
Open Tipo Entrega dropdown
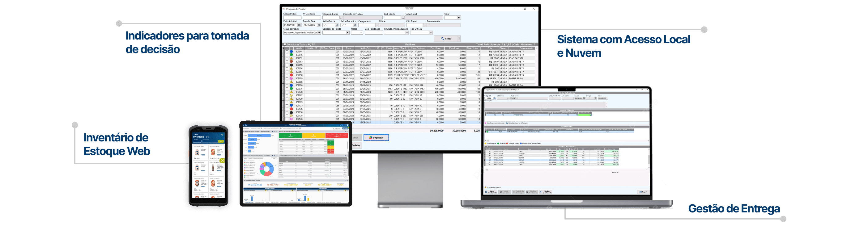point(431,33)
